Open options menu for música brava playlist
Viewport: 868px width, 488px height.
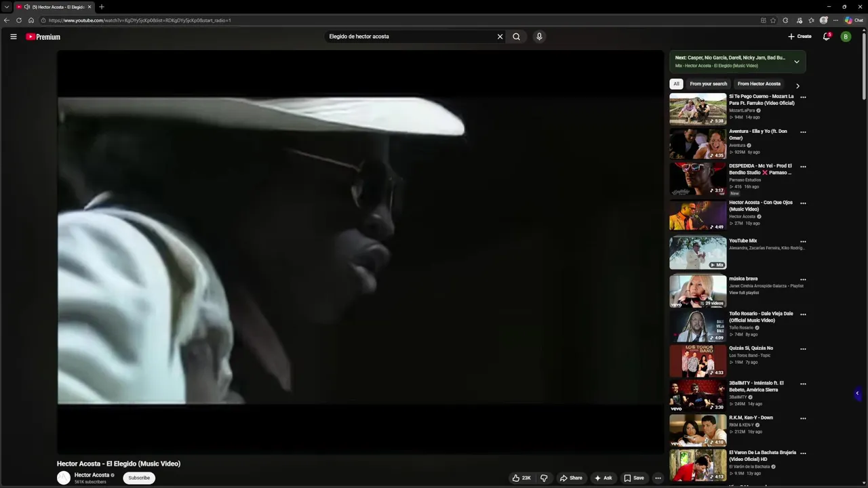[803, 279]
